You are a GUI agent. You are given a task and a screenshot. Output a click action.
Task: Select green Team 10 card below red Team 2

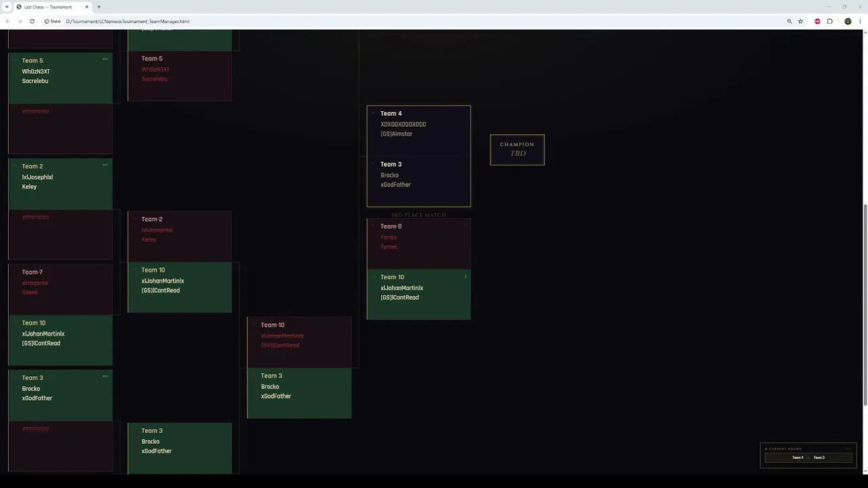click(x=180, y=287)
